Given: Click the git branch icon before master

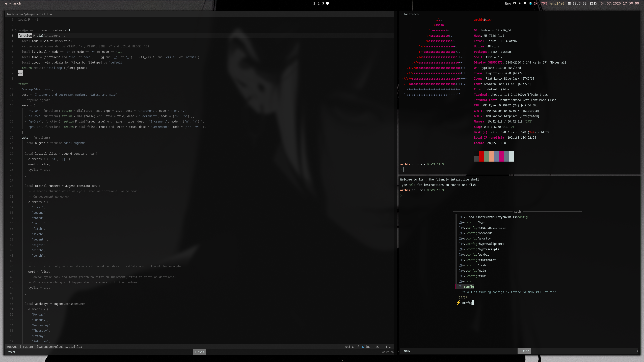Looking at the screenshot, I should (x=21, y=347).
